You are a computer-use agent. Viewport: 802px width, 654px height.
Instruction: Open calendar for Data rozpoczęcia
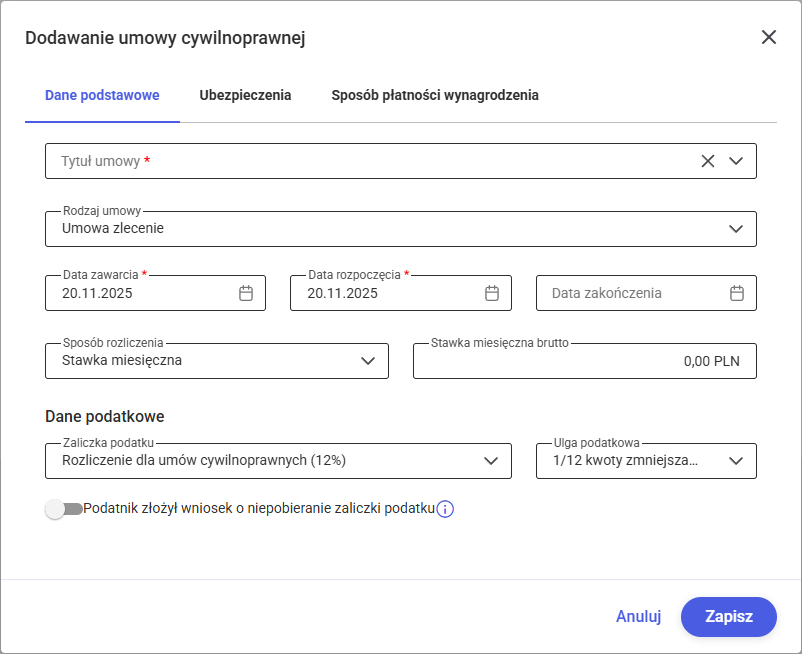click(492, 293)
